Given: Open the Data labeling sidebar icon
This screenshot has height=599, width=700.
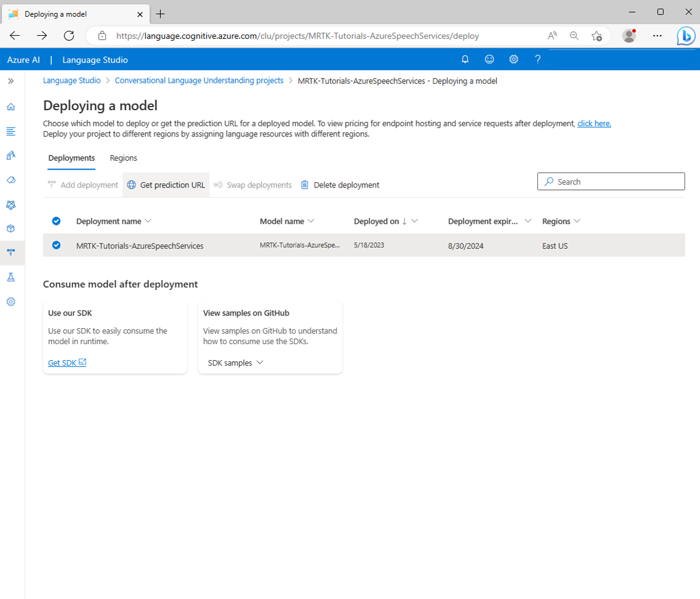Looking at the screenshot, I should [11, 180].
